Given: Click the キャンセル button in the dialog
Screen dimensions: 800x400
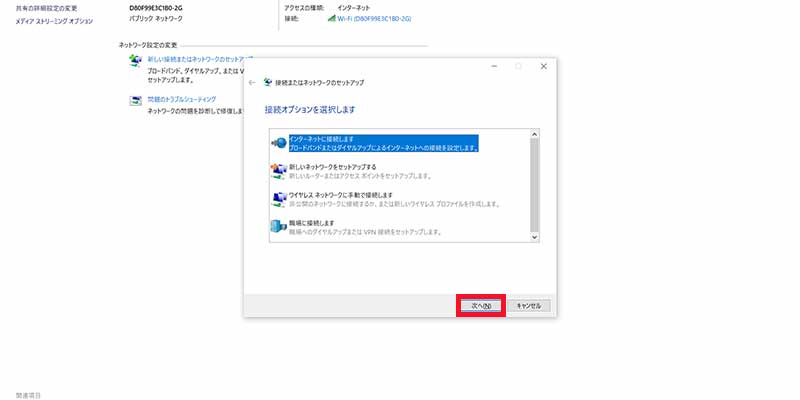Looking at the screenshot, I should pos(529,306).
